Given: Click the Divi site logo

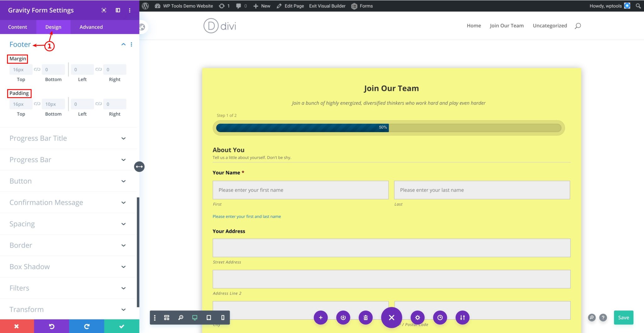Looking at the screenshot, I should click(220, 26).
